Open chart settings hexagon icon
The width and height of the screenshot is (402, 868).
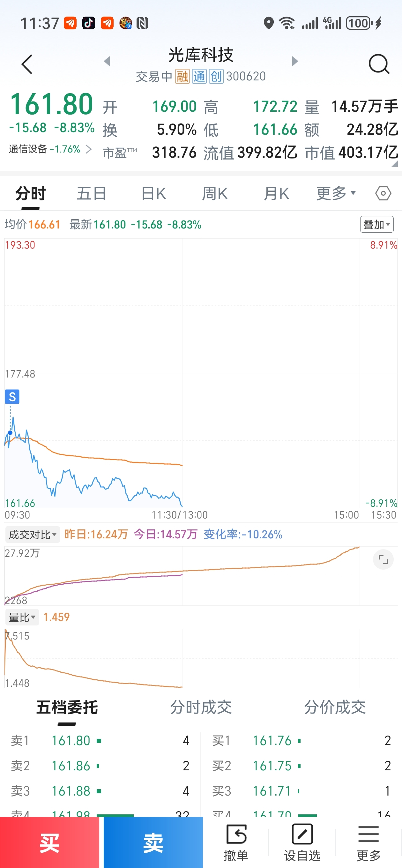pos(383,193)
